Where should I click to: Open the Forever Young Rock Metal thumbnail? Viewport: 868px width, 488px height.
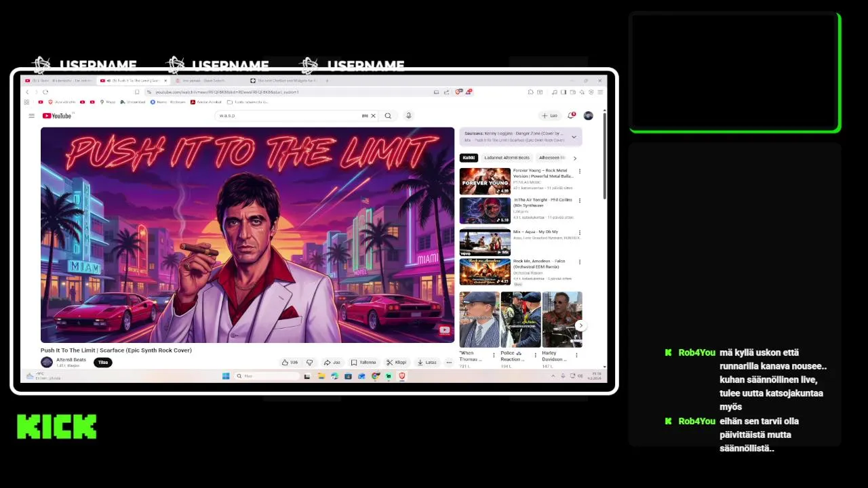point(485,182)
